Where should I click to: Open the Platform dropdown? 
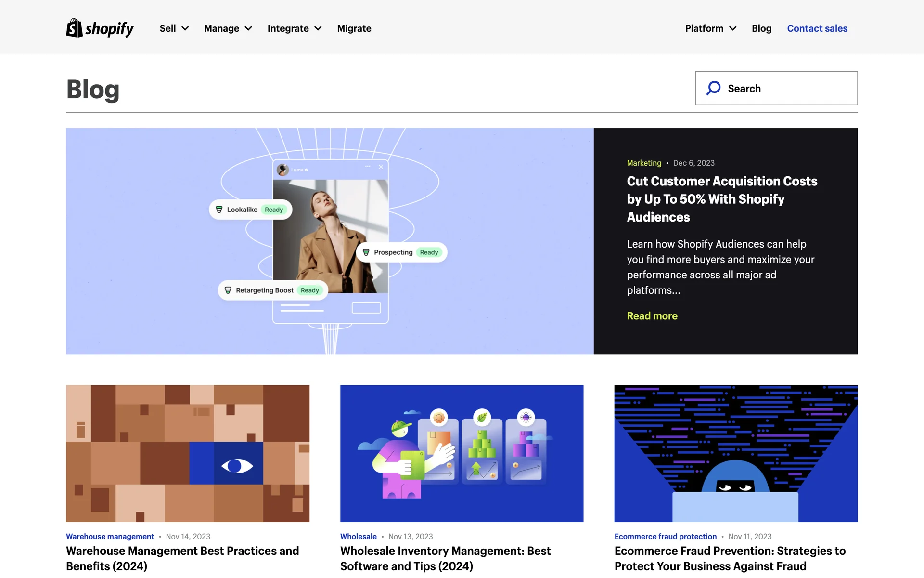[x=710, y=28]
